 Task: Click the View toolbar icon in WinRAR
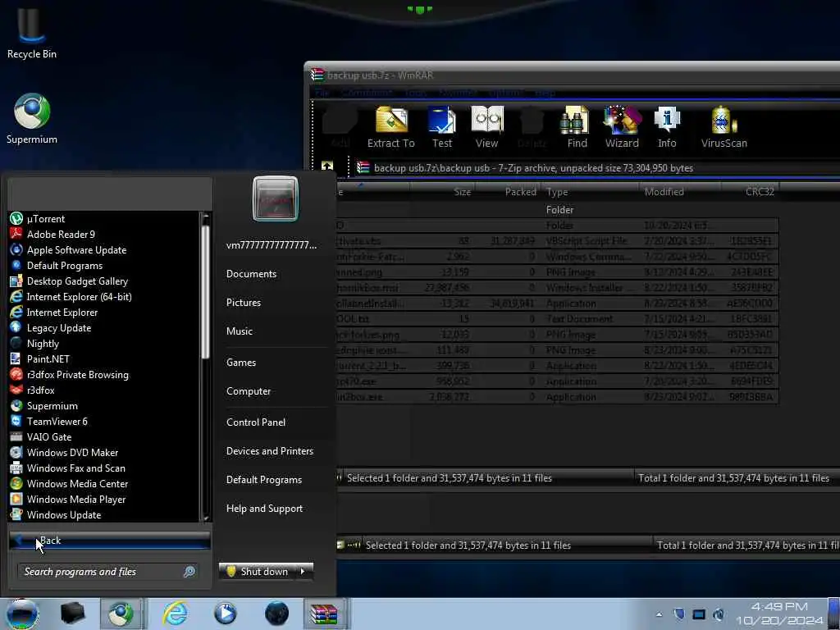tap(487, 127)
